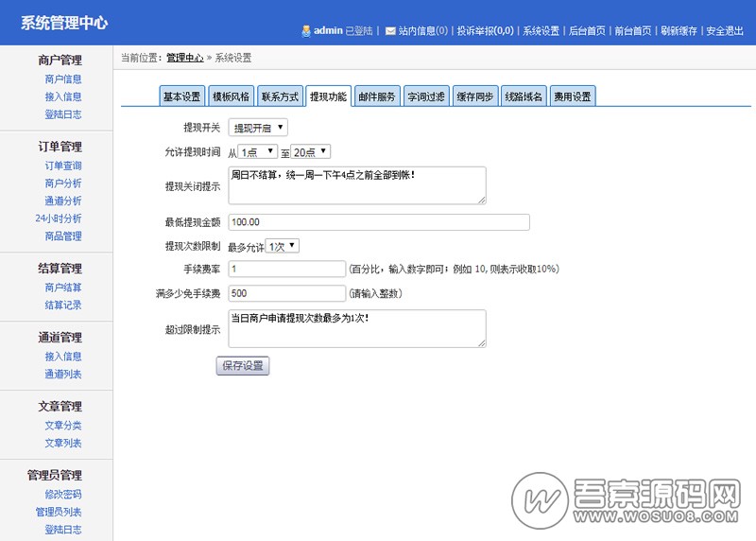Open the 费用设置 tab
The image size is (756, 541).
point(573,96)
